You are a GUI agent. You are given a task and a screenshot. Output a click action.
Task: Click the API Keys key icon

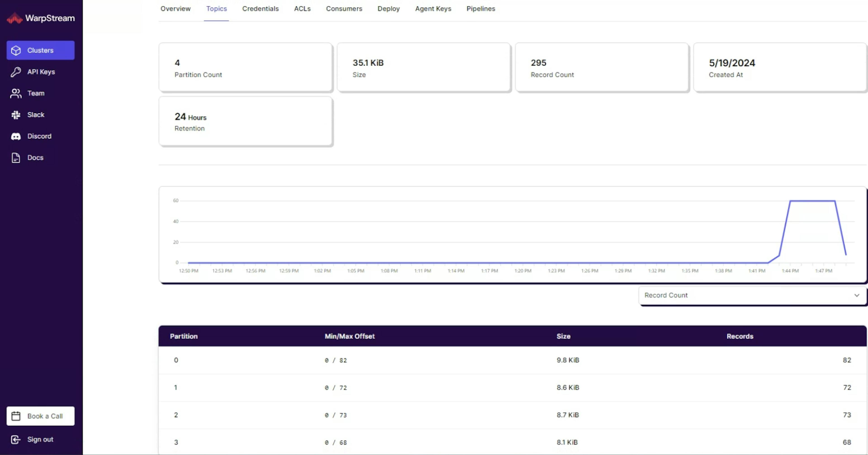pyautogui.click(x=16, y=72)
